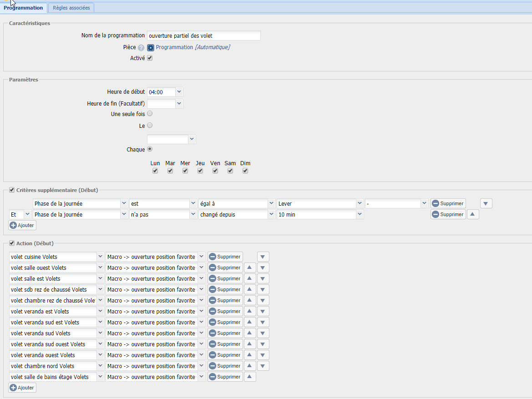Open the Heure de fin dropdown
This screenshot has width=532, height=399.
[x=179, y=103]
